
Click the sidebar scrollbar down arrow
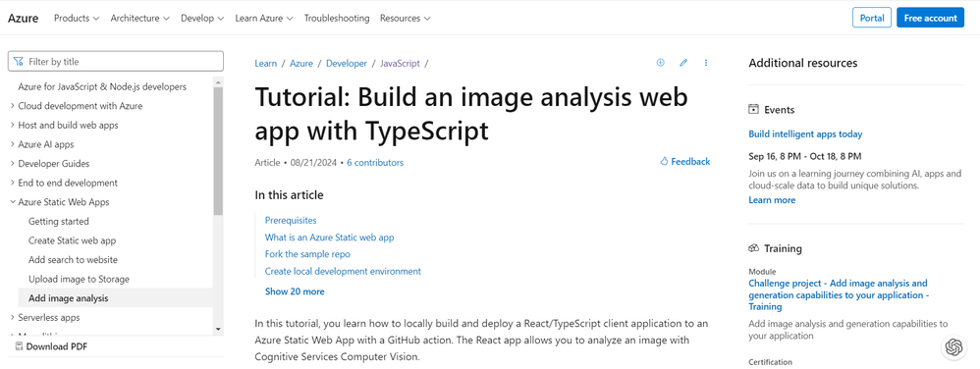click(218, 329)
